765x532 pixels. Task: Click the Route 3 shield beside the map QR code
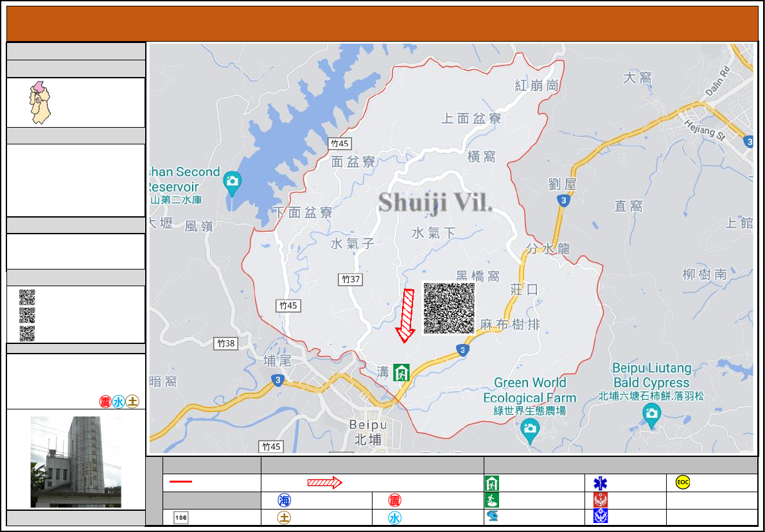463,350
